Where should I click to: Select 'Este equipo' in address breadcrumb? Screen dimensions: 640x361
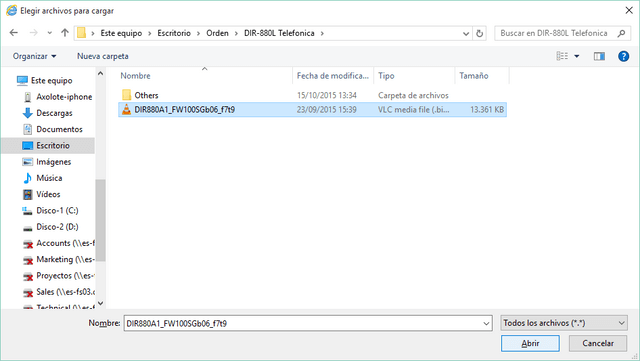(x=121, y=33)
